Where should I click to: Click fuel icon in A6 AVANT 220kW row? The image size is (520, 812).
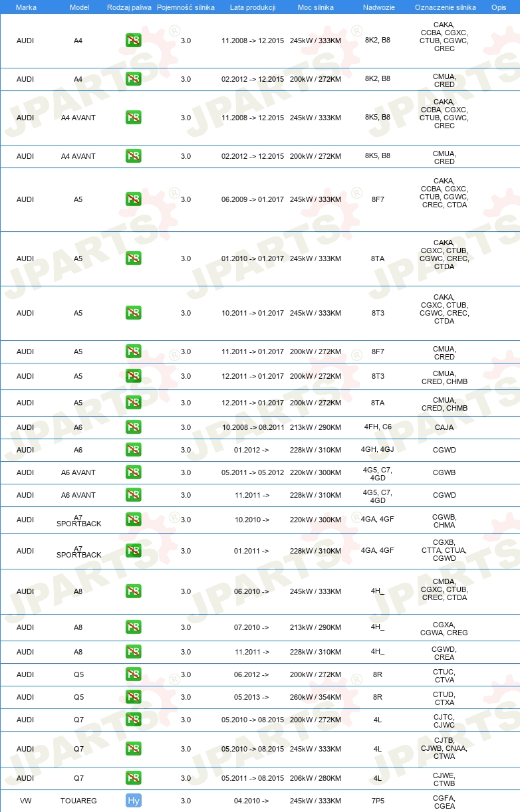click(x=133, y=472)
